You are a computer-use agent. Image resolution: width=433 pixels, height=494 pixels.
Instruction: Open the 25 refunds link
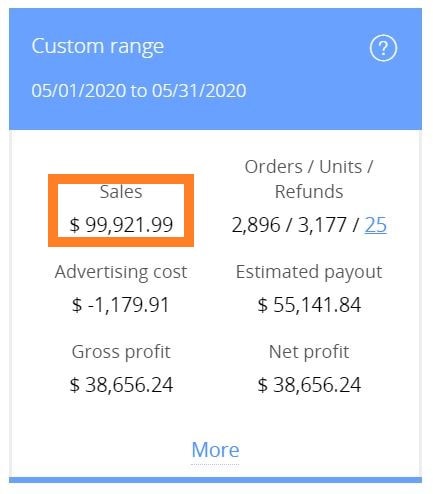click(x=376, y=224)
